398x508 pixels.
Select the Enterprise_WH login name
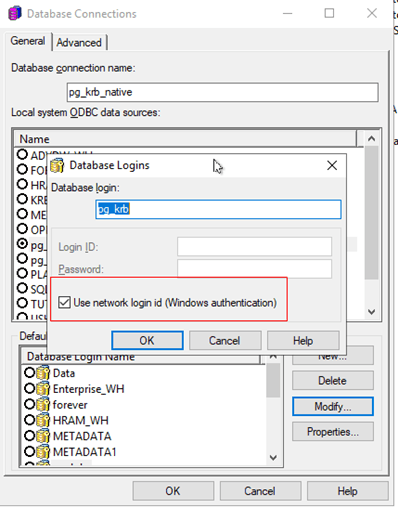(x=88, y=389)
